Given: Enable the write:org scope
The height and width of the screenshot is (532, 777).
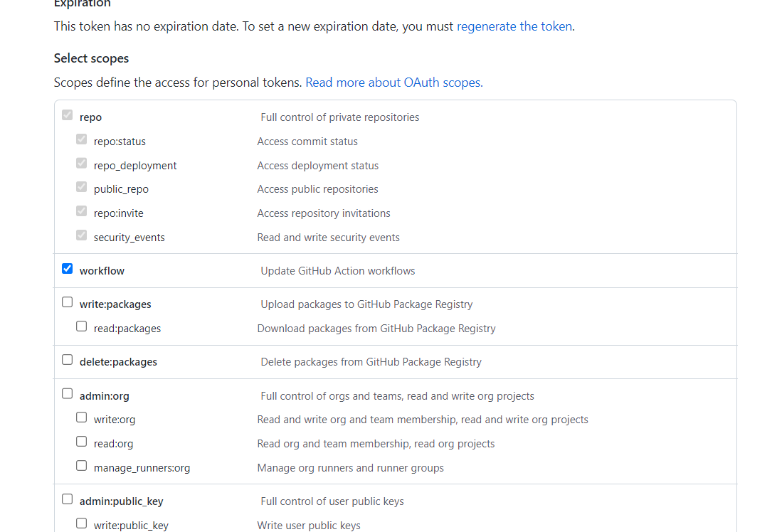Looking at the screenshot, I should [81, 417].
